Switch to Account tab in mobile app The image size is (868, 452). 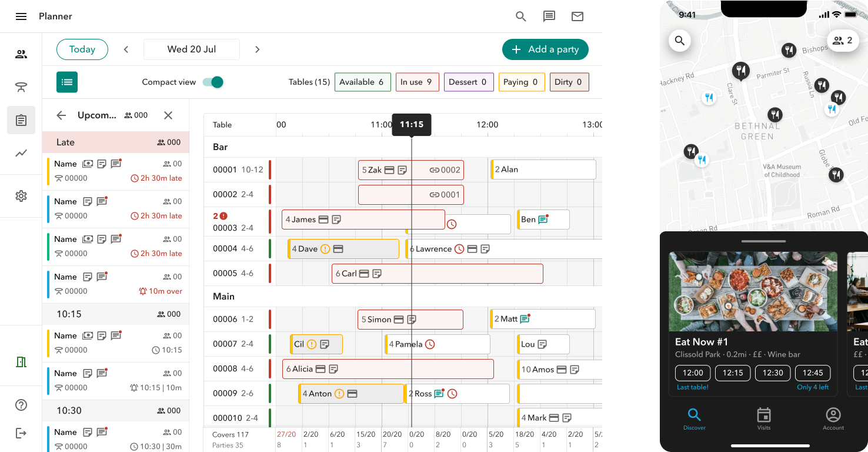[833, 418]
